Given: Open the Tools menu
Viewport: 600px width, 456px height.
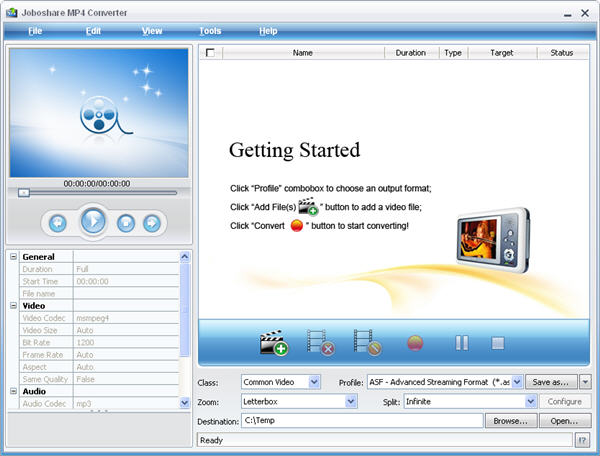Looking at the screenshot, I should click(x=210, y=31).
